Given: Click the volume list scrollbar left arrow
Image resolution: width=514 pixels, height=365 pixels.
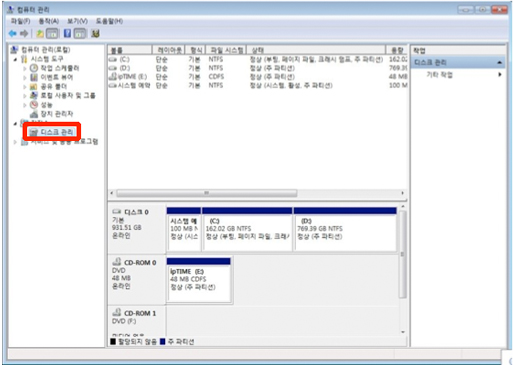Looking at the screenshot, I should point(112,193).
